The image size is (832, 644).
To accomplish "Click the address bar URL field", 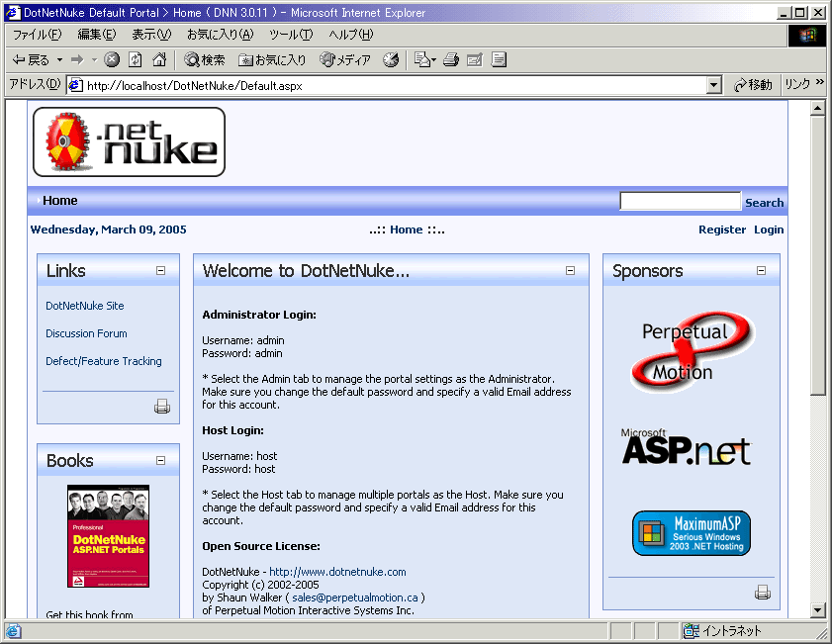I will [x=396, y=85].
